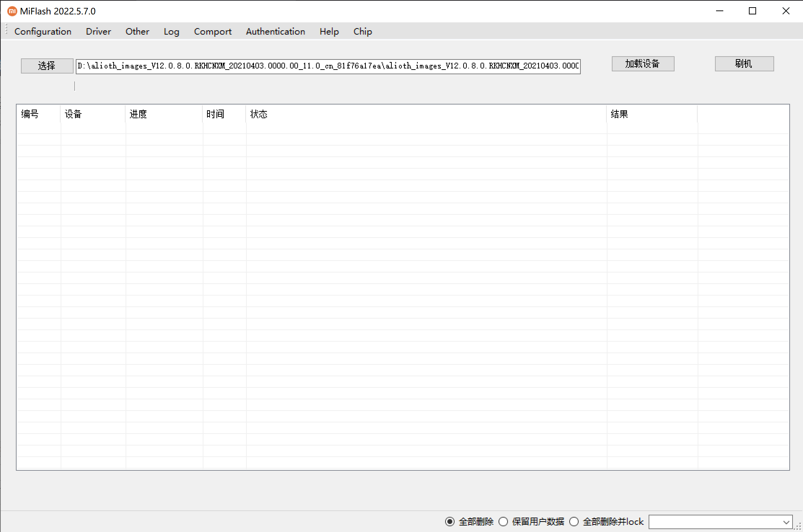
Task: Open the dropdown at bottom right corner
Action: click(786, 522)
